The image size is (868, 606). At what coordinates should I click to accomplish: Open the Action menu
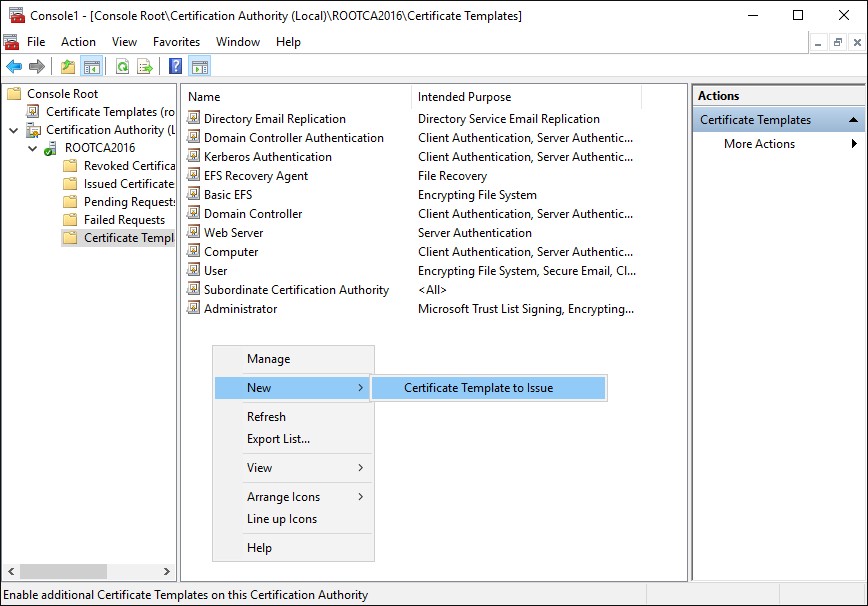pos(78,42)
